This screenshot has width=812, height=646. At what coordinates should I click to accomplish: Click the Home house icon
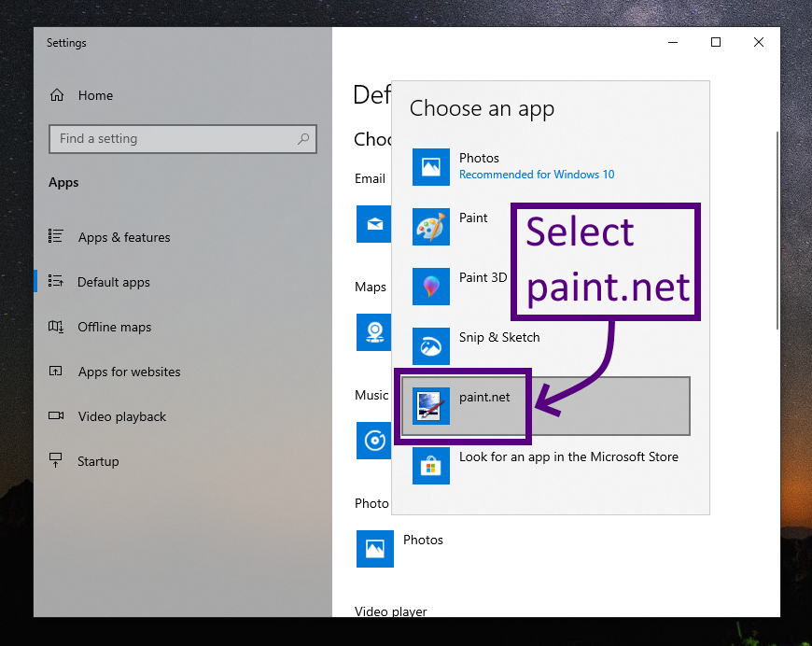point(57,95)
